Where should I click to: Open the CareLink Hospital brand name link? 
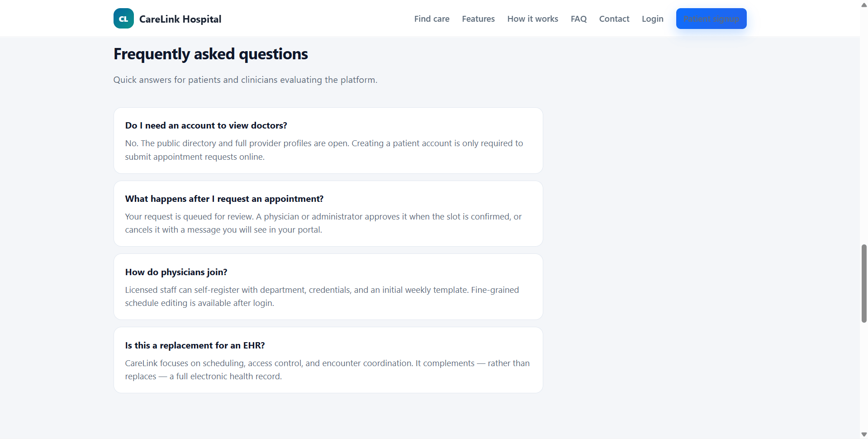coord(180,19)
